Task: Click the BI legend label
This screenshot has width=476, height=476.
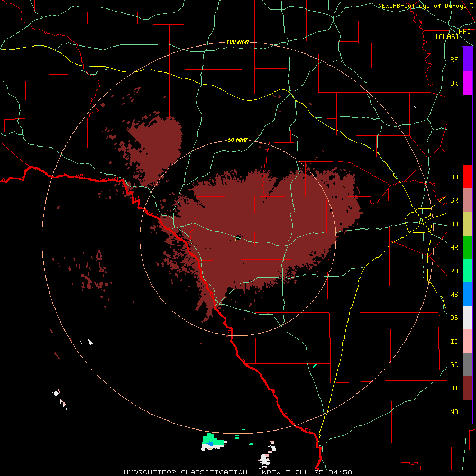Action: pos(454,388)
